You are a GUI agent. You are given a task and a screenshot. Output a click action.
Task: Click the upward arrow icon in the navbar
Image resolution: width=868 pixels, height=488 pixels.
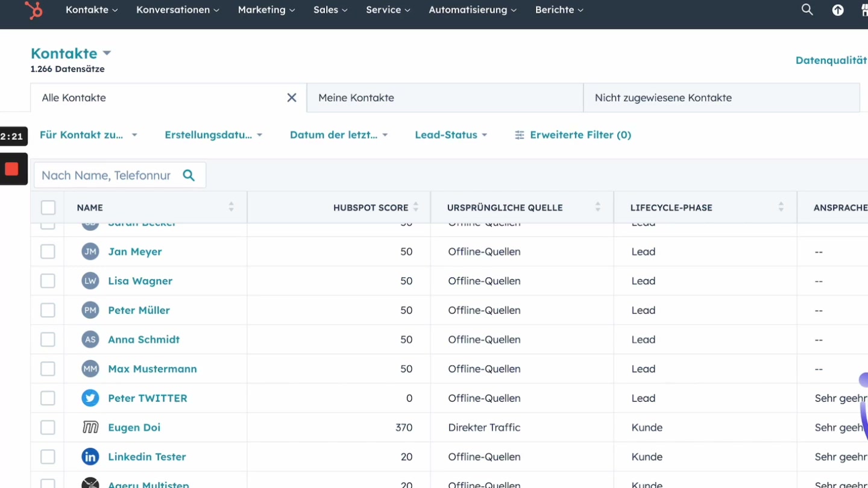[838, 10]
